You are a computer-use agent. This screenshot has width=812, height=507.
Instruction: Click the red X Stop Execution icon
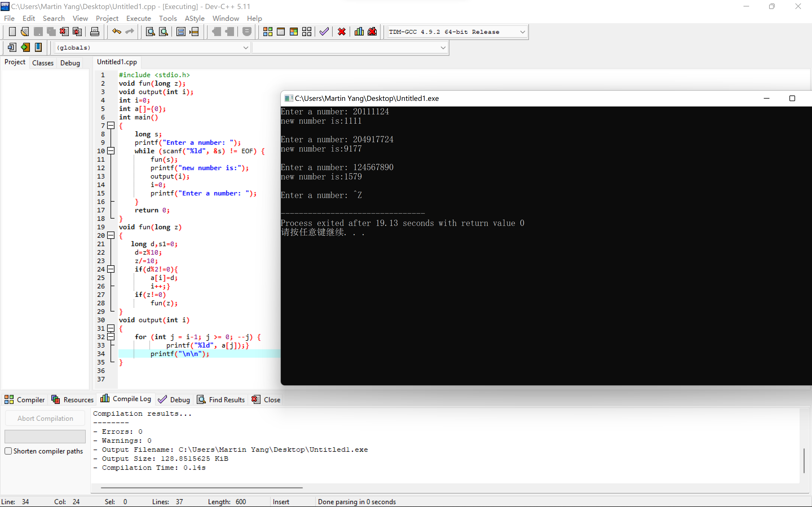coord(342,32)
